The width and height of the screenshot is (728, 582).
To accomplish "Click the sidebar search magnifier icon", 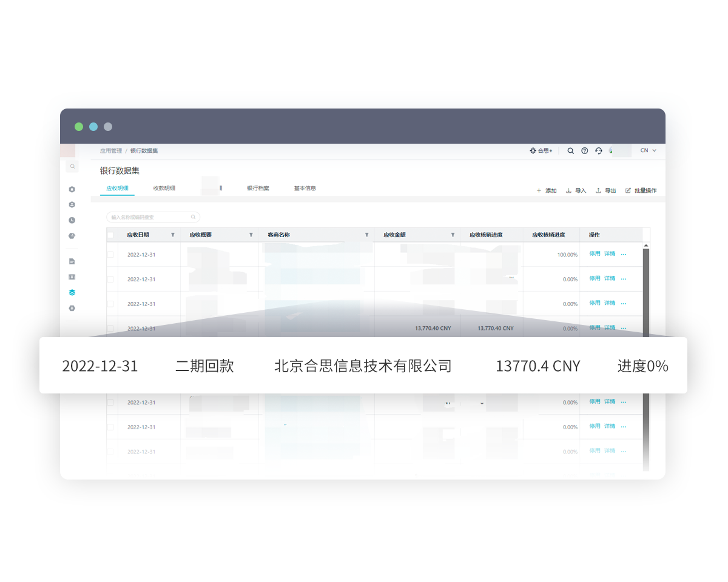I will 72,166.
